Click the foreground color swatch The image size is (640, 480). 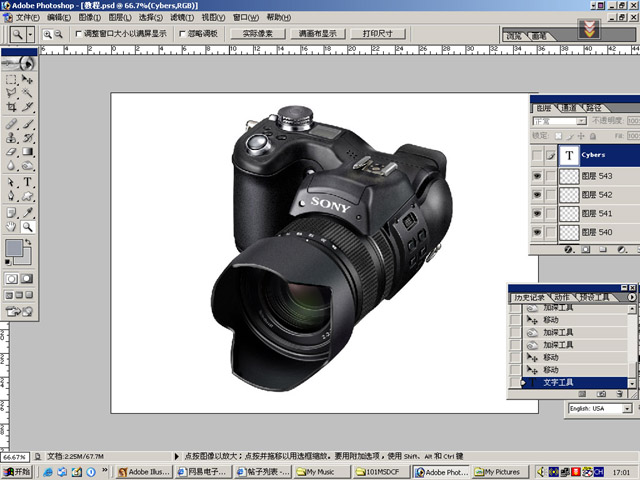[x=13, y=248]
